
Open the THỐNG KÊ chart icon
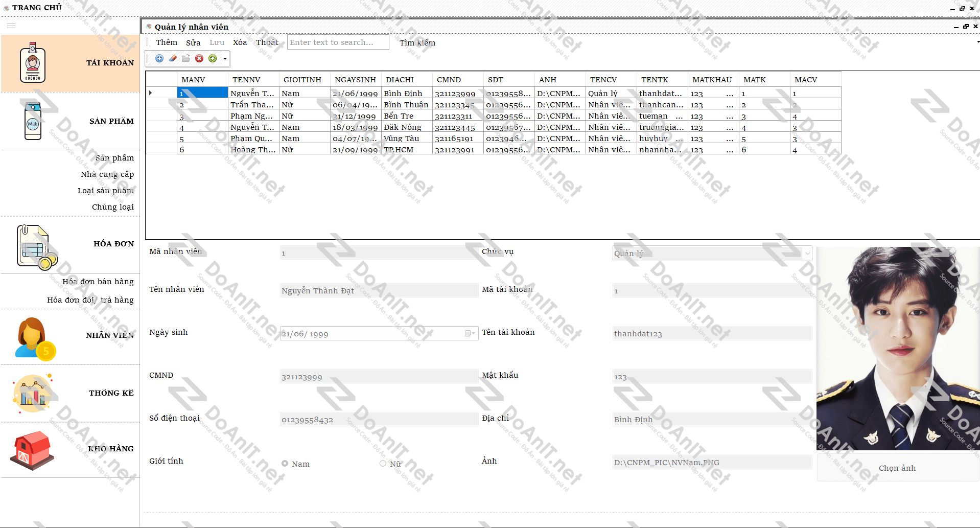[33, 393]
